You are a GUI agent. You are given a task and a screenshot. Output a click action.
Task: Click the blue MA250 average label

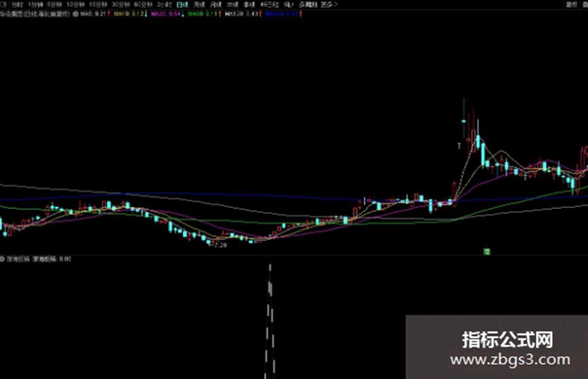point(282,14)
